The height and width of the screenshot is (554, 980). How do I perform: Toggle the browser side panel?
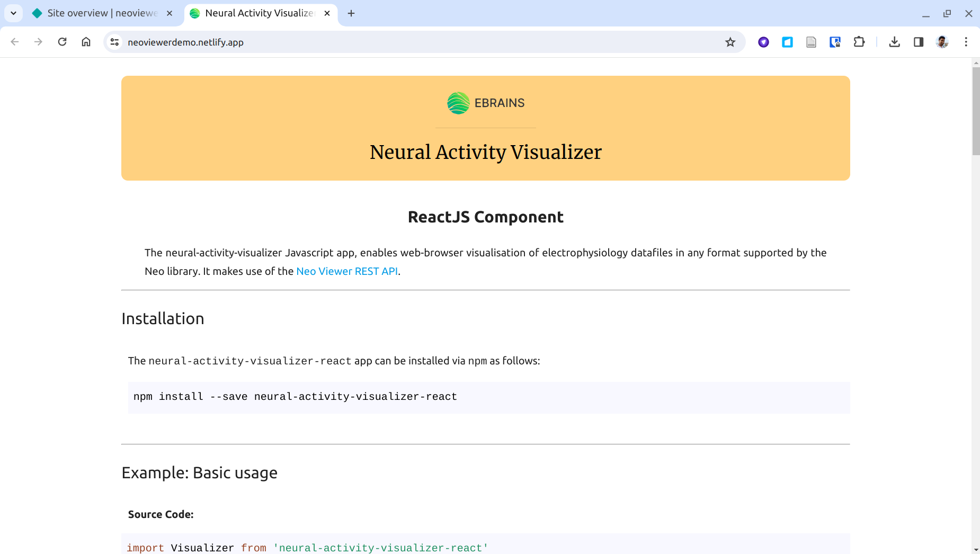click(918, 42)
